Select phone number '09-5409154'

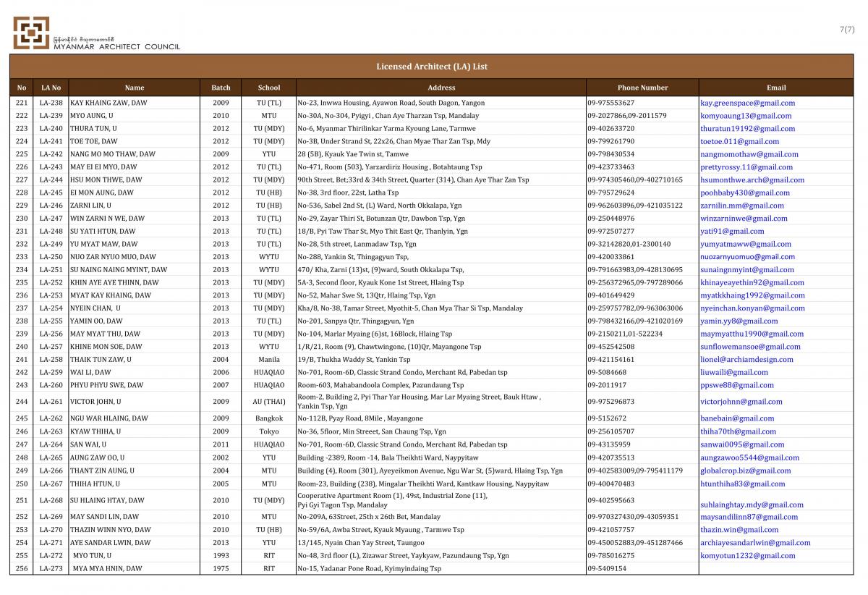click(607, 569)
